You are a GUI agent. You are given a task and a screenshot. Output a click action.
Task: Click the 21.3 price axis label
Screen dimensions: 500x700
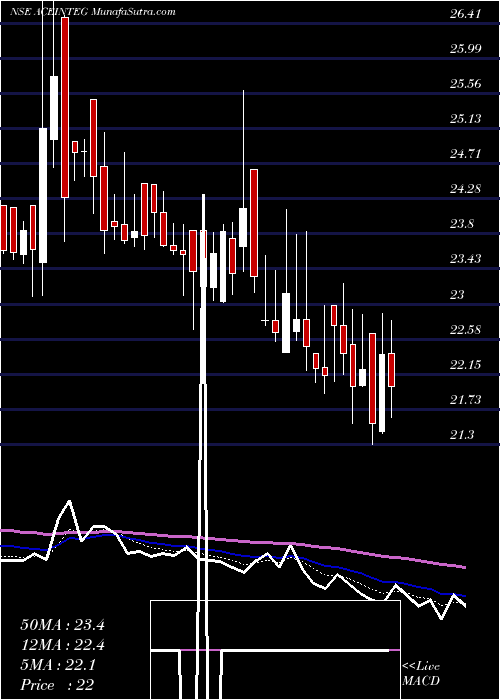coord(462,434)
